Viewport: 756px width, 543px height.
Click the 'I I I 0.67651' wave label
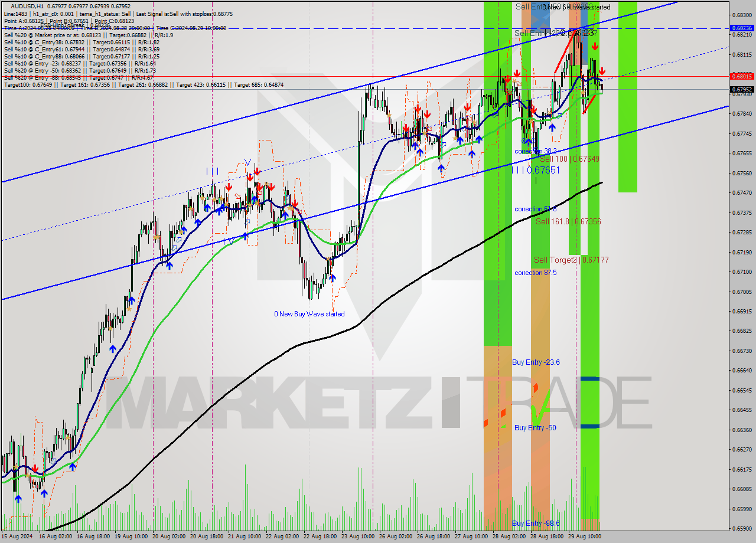(536, 170)
